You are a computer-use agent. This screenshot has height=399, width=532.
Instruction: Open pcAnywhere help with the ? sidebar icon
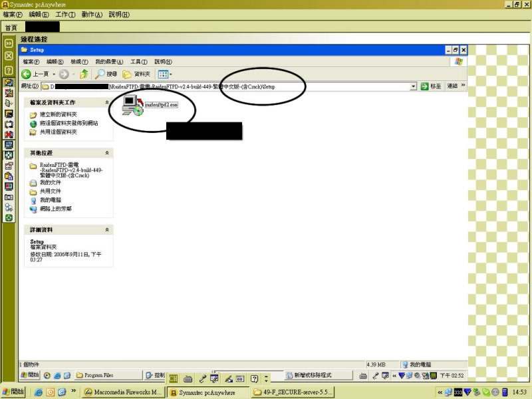click(x=9, y=70)
